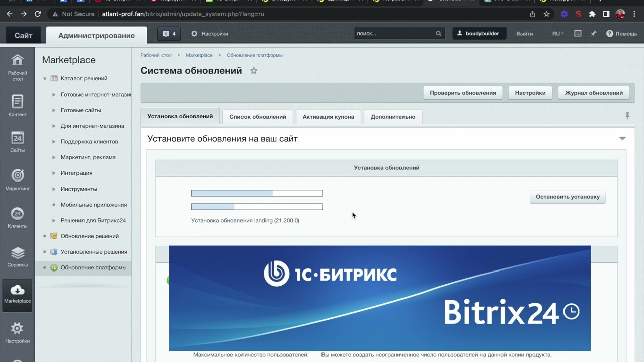Screen dimensions: 644x362
Task: Add page to favorites with star icon
Action: pos(254,71)
